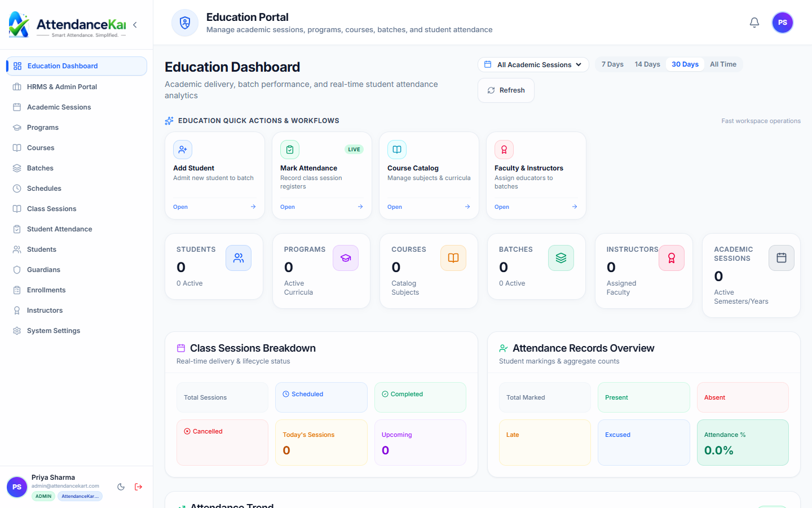This screenshot has height=508, width=812.
Task: Click the Education Portal shield icon
Action: coord(185,23)
